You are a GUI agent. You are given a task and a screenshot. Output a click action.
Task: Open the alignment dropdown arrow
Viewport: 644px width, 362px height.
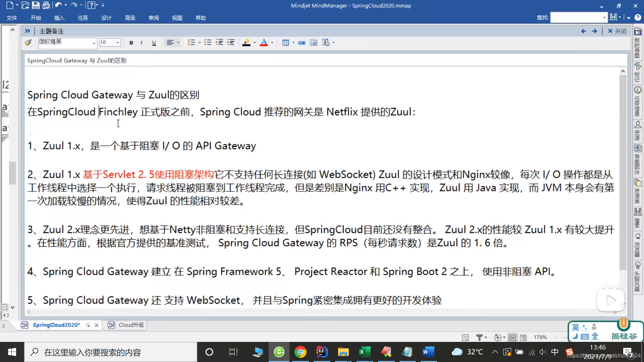click(178, 43)
